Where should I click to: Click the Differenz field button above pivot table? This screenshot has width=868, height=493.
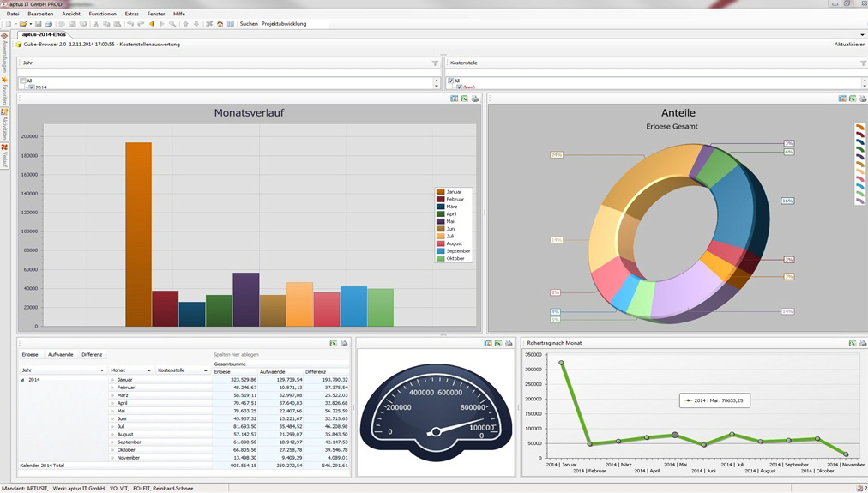92,354
